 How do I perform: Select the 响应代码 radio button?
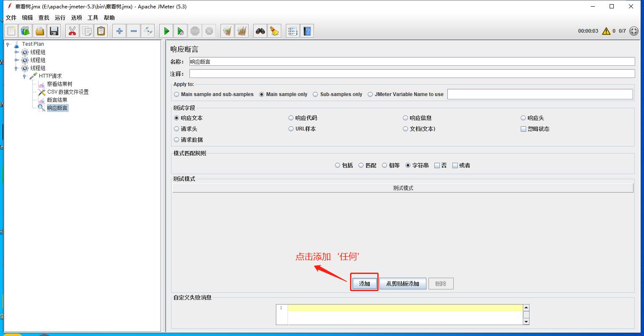(291, 118)
